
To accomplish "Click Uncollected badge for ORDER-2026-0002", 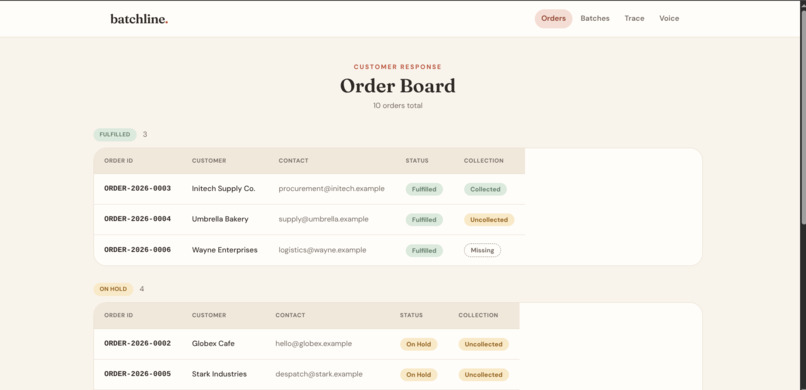I will coord(483,344).
